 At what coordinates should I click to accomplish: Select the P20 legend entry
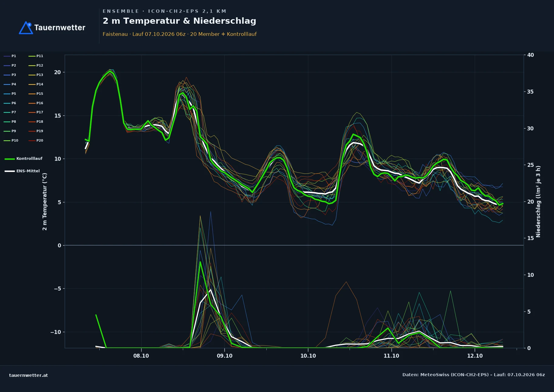tap(36, 140)
